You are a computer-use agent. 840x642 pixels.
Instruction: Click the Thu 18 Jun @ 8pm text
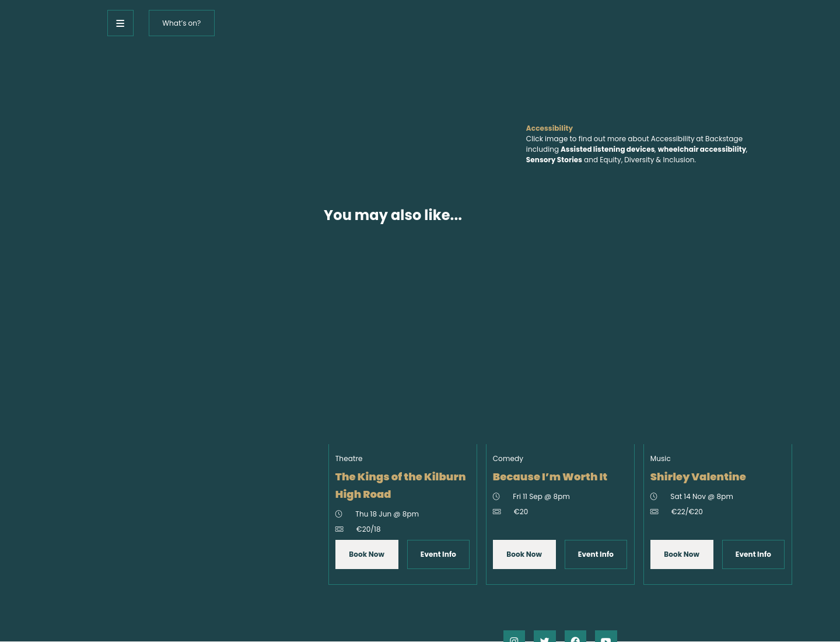[387, 514]
